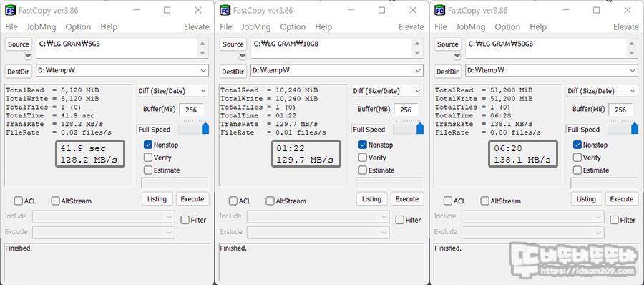Image resolution: width=644 pixels, height=285 pixels.
Task: Click Elevate in 50GB window menu bar
Action: point(626,26)
